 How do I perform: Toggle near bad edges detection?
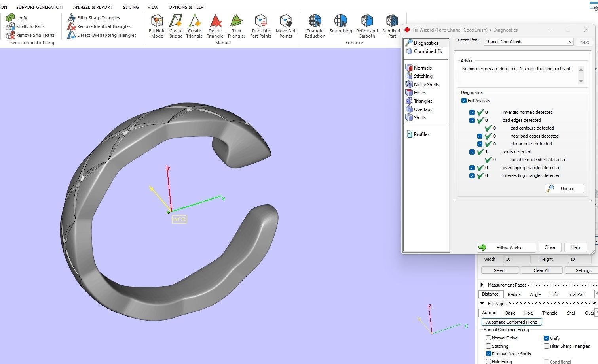480,136
